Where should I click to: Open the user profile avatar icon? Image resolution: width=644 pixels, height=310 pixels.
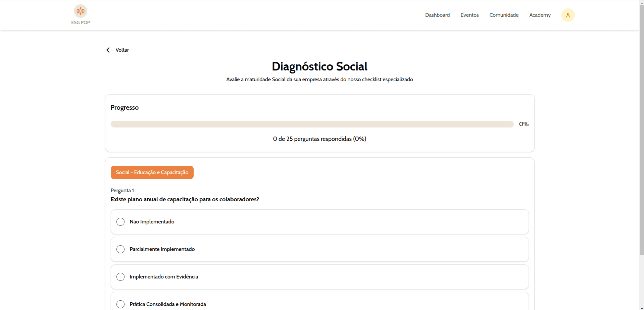click(x=568, y=15)
